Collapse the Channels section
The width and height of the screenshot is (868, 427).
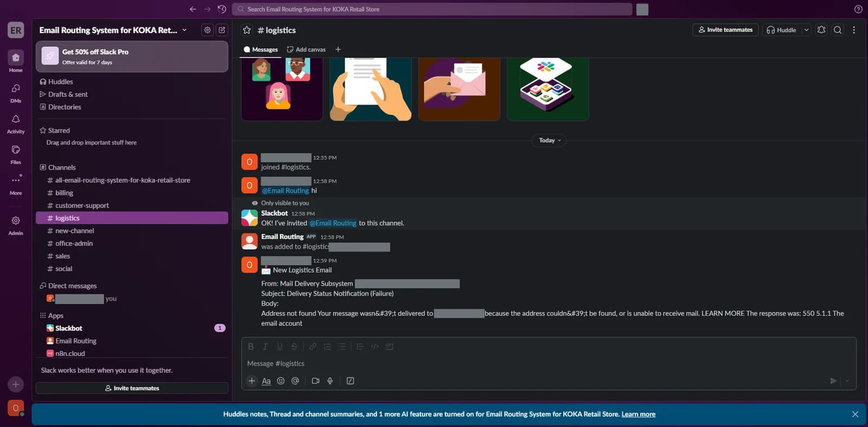point(58,167)
